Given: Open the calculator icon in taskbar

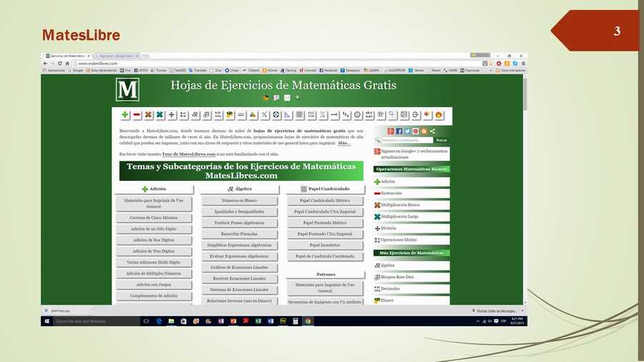Looking at the screenshot, I should 296,321.
